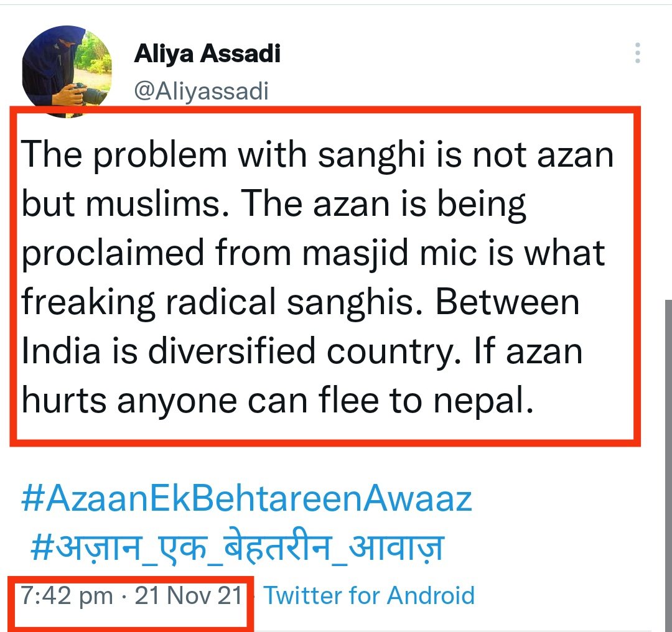
Task: Click the @Aliyassadi handle
Action: point(201,91)
